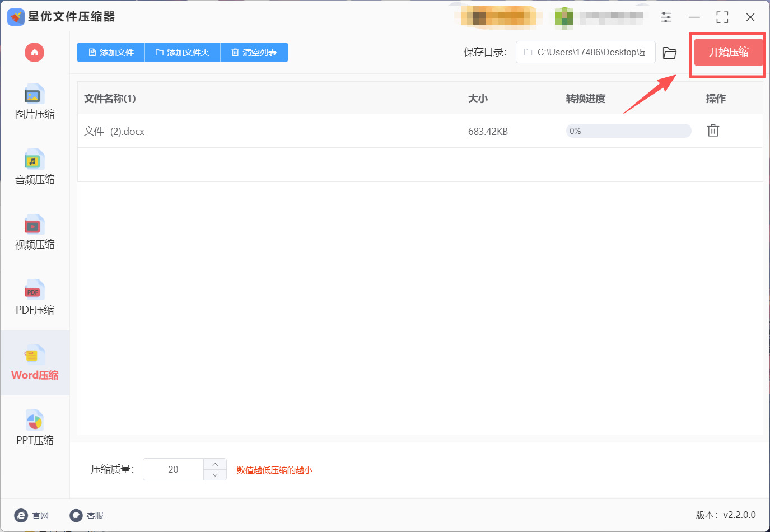The image size is (770, 532).
Task: Maximize the 星优文件压缩器 window
Action: 722,17
